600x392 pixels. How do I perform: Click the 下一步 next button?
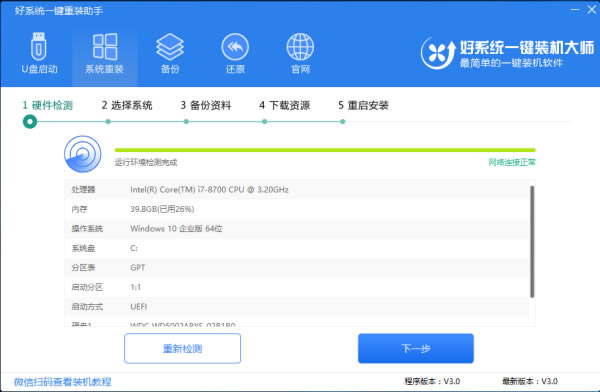[x=416, y=348]
